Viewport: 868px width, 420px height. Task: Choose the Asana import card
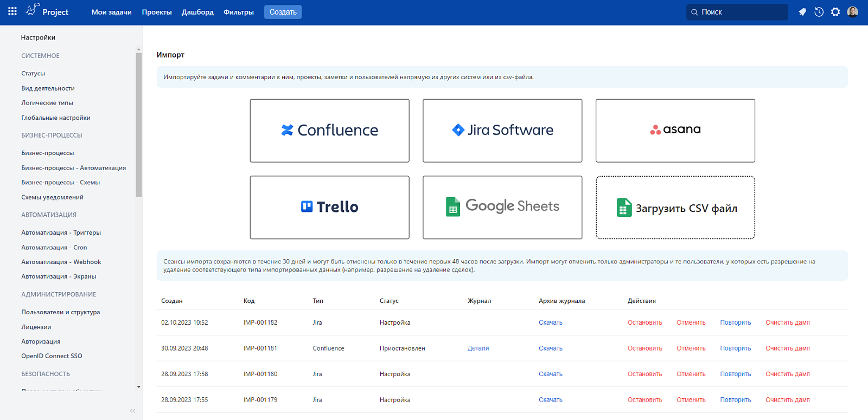point(675,131)
